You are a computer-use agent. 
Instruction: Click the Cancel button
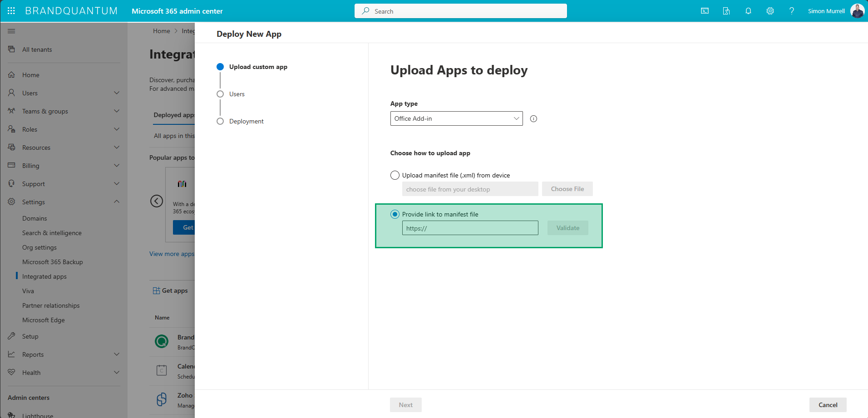tap(828, 405)
